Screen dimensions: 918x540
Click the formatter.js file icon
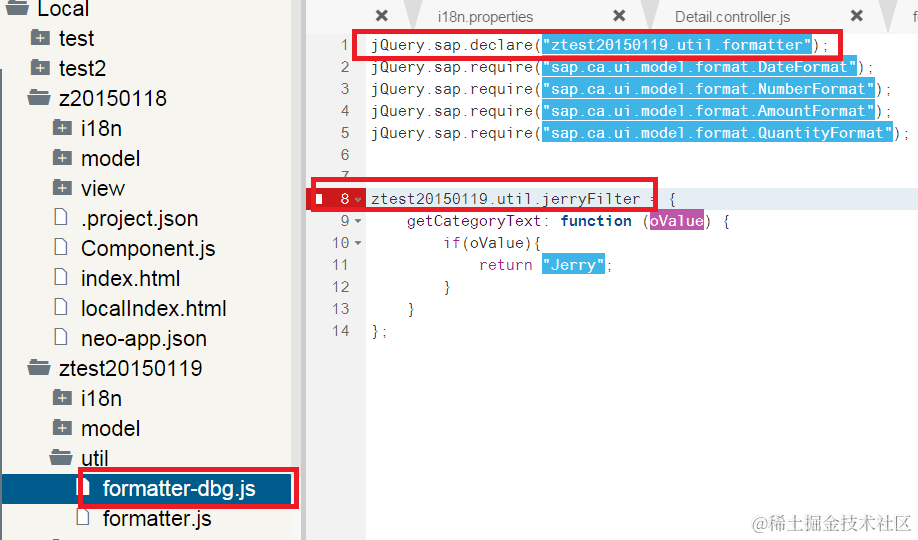(x=83, y=517)
